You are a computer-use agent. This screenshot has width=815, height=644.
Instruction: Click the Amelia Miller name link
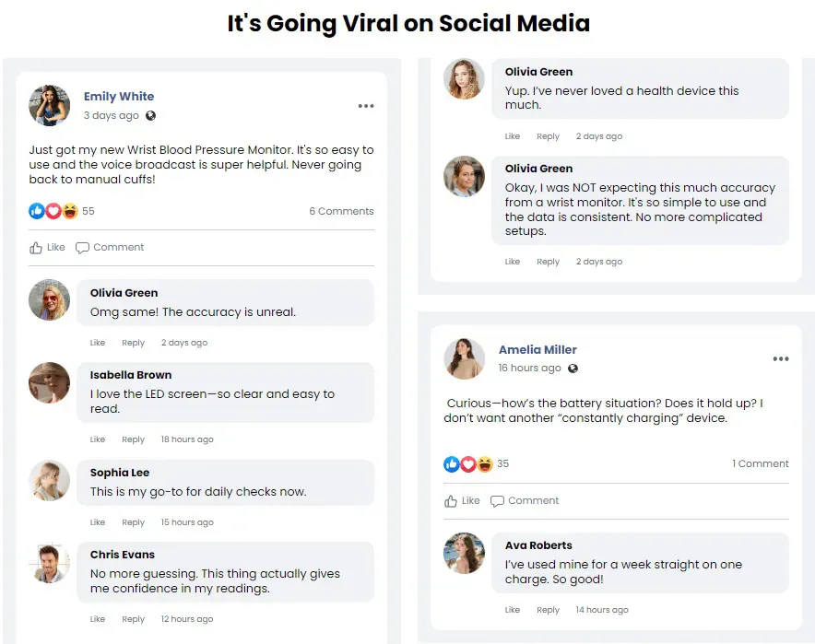pos(537,350)
